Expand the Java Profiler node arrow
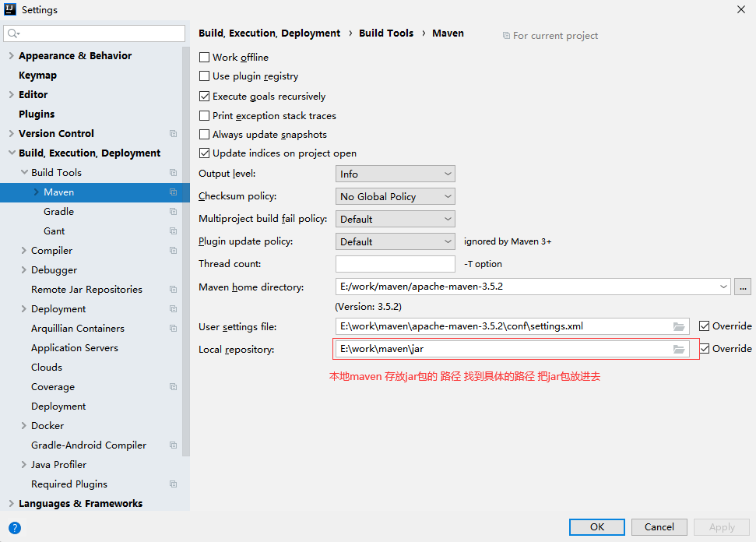 tap(23, 464)
